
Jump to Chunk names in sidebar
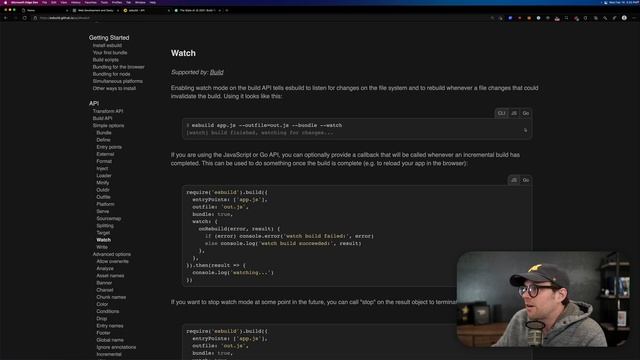coord(111,297)
